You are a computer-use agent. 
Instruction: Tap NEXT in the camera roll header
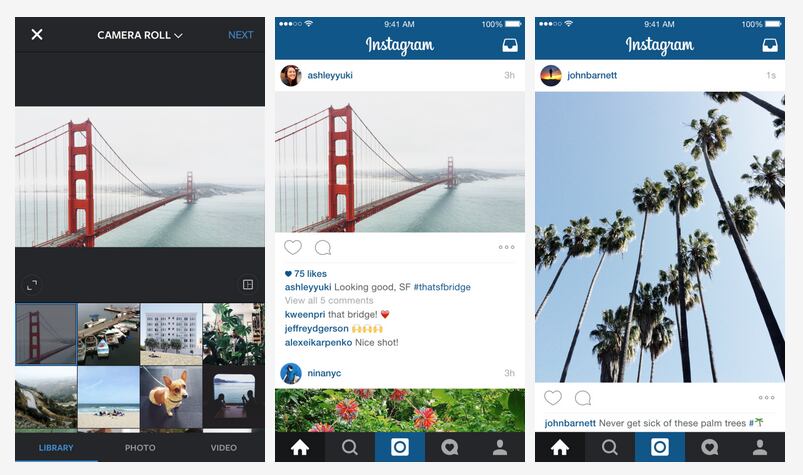(241, 35)
